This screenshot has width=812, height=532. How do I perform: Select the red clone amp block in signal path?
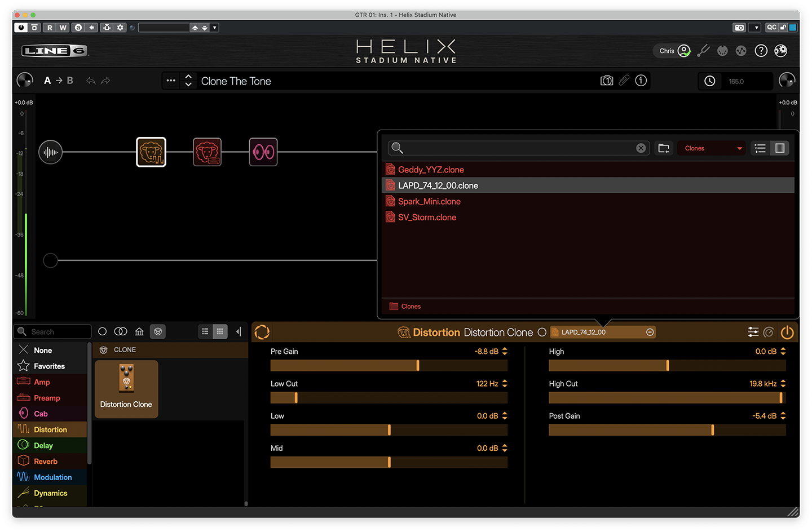(x=207, y=152)
